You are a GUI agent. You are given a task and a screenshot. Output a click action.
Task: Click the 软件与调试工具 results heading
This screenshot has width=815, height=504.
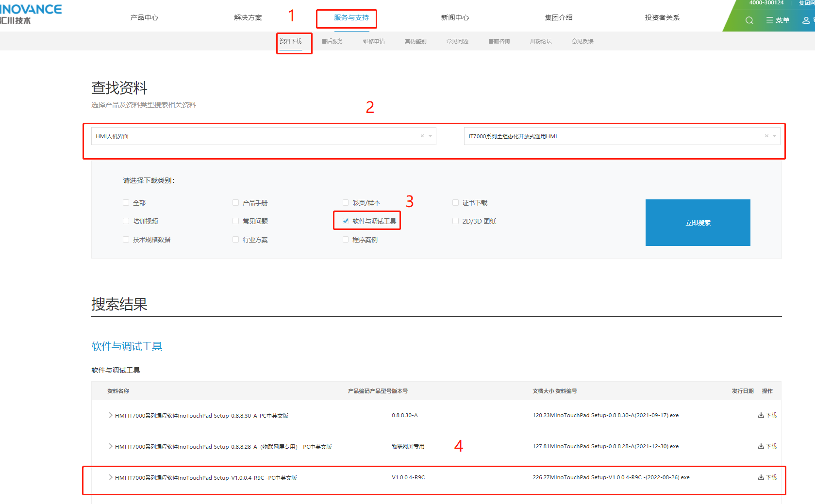[127, 346]
